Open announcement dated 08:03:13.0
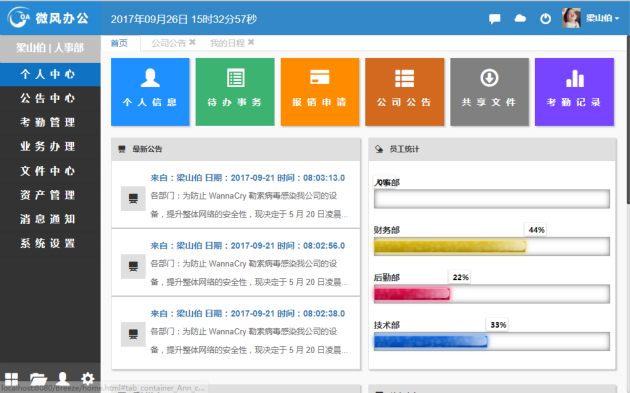The height and width of the screenshot is (393, 630). [248, 178]
